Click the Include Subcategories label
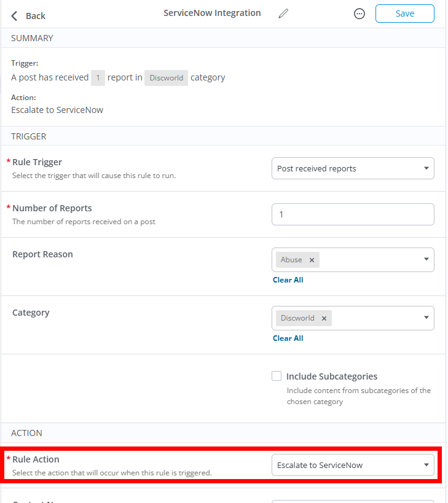Viewport: 448px width, 503px height. pos(331,376)
